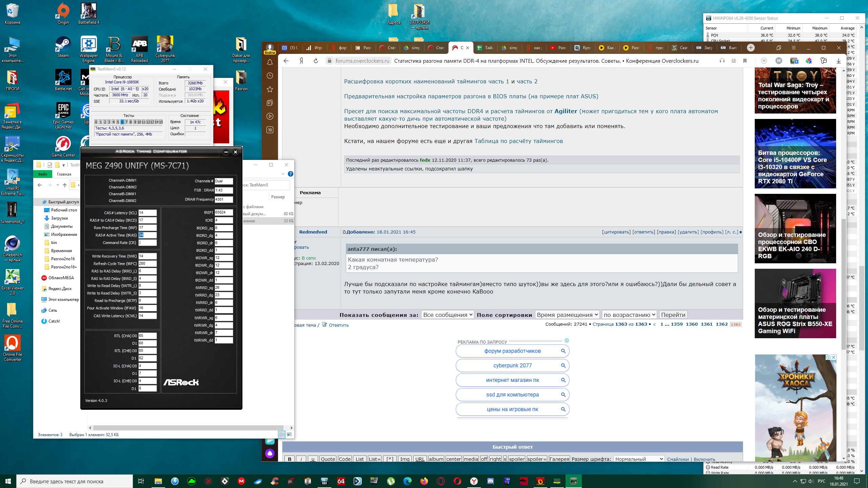Toggle bold B formatting button
Screen dimensions: 868x488
pos(289,459)
